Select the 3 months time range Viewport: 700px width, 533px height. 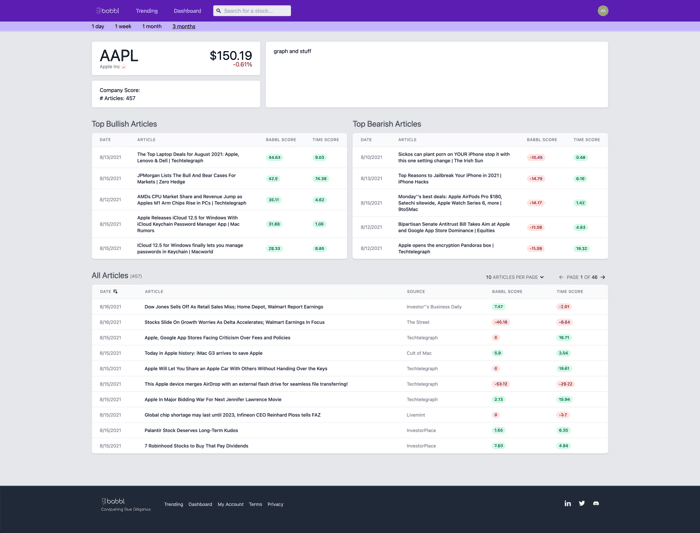pyautogui.click(x=184, y=26)
